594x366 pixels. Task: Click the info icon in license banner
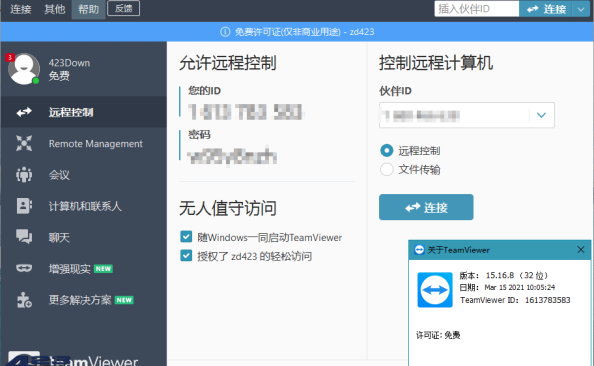pos(225,32)
